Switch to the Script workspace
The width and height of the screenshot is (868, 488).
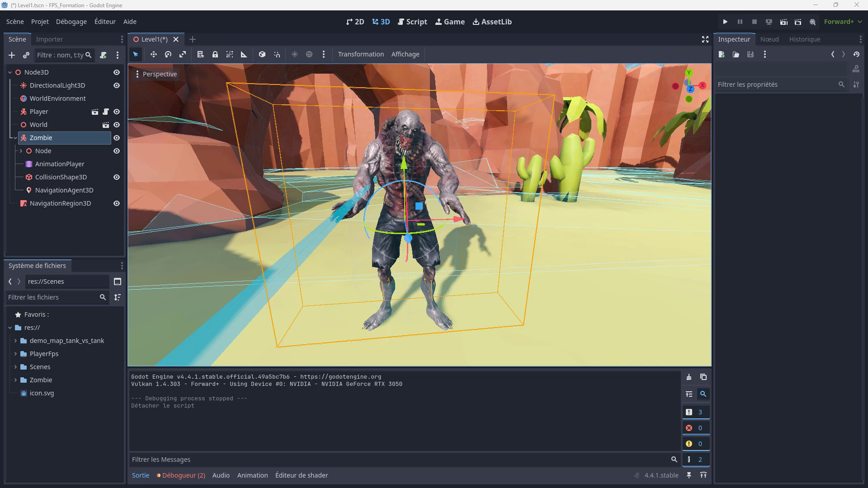(x=412, y=22)
